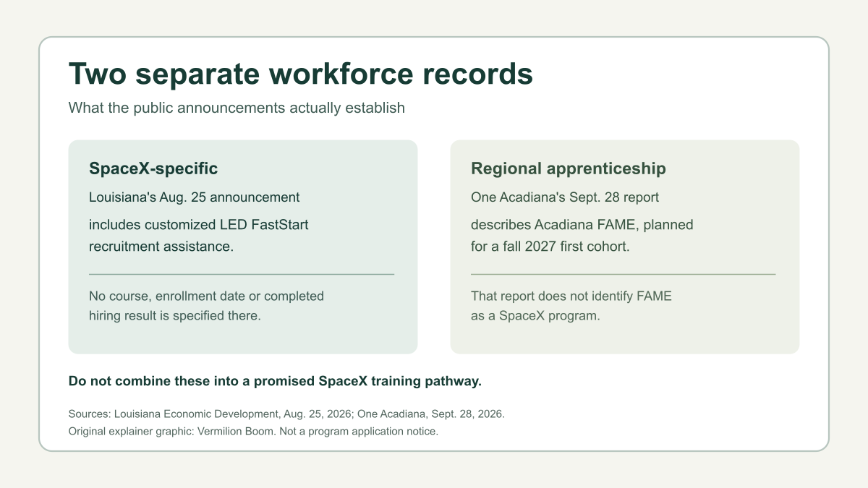
Task: Click the 'Regional apprenticeship' card heading
Action: pos(569,168)
